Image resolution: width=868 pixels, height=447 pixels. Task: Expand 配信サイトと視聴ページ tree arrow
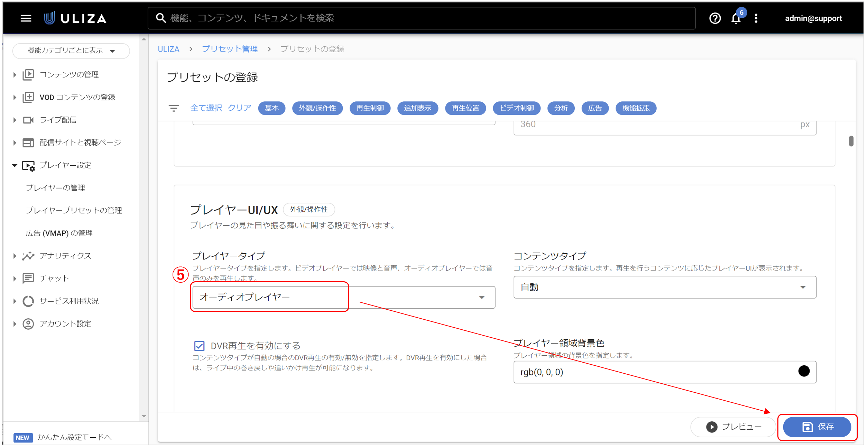click(x=15, y=143)
